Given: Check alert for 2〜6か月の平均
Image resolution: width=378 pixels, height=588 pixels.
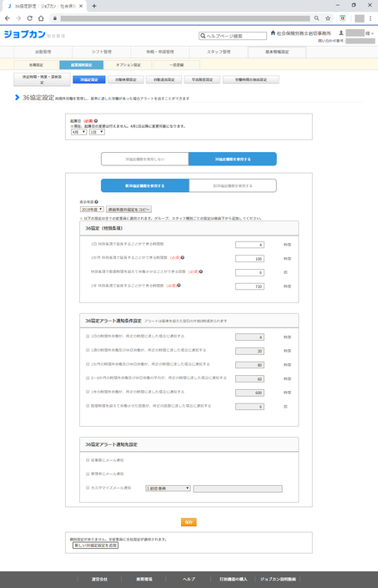Looking at the screenshot, I should (x=88, y=378).
